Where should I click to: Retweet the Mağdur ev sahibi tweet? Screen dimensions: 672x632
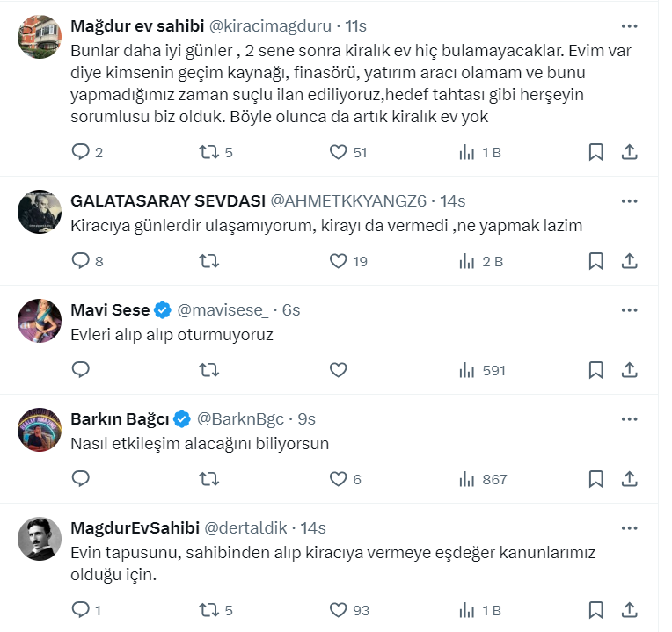[x=209, y=152]
